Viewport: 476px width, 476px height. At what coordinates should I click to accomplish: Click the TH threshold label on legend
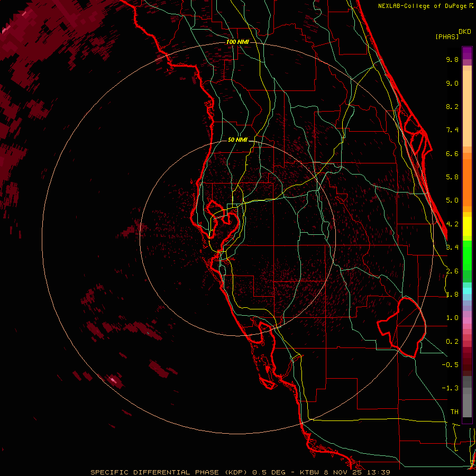coord(454,412)
